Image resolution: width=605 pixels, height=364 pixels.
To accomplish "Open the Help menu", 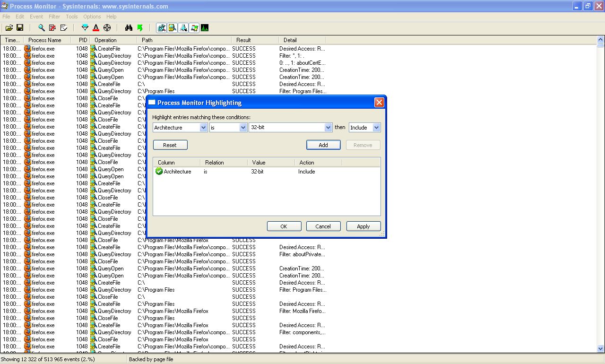I will coord(112,17).
